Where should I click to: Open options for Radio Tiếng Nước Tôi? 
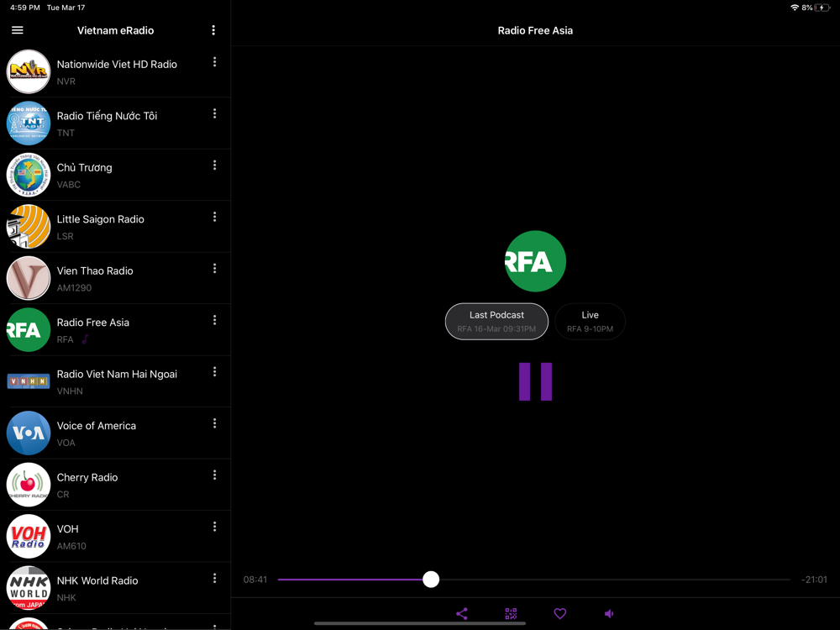click(x=215, y=113)
